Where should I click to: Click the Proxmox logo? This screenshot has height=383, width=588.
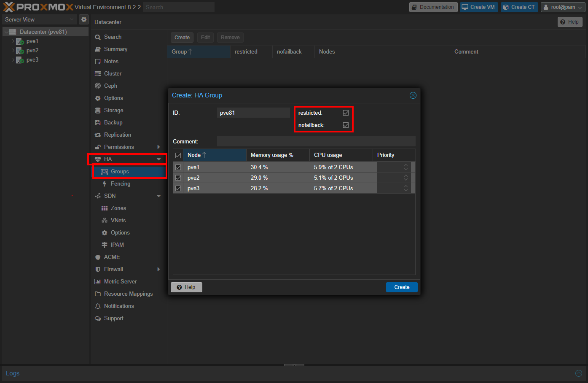(38, 7)
